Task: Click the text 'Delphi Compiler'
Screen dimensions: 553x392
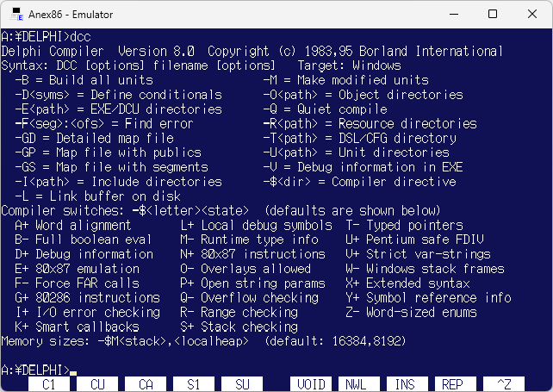Action: tap(53, 52)
